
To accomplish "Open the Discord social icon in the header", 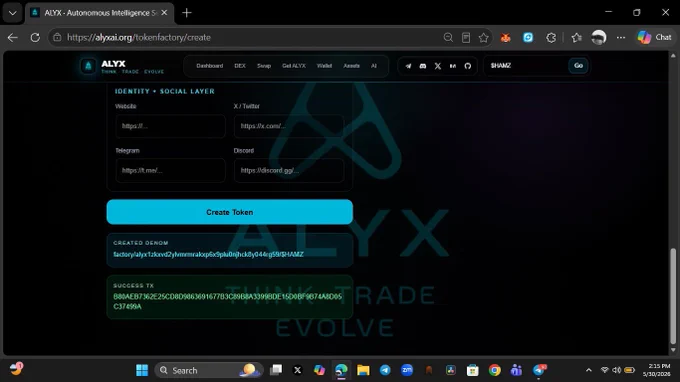I will (x=423, y=66).
